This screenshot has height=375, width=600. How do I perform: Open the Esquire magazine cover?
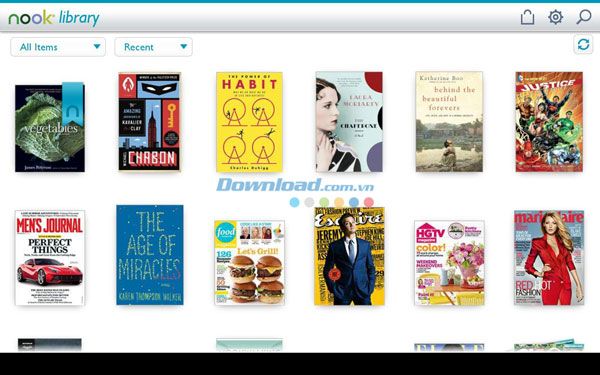tap(349, 256)
